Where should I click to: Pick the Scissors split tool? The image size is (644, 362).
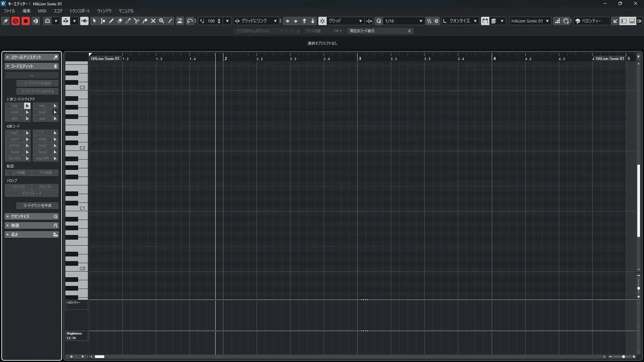click(136, 21)
